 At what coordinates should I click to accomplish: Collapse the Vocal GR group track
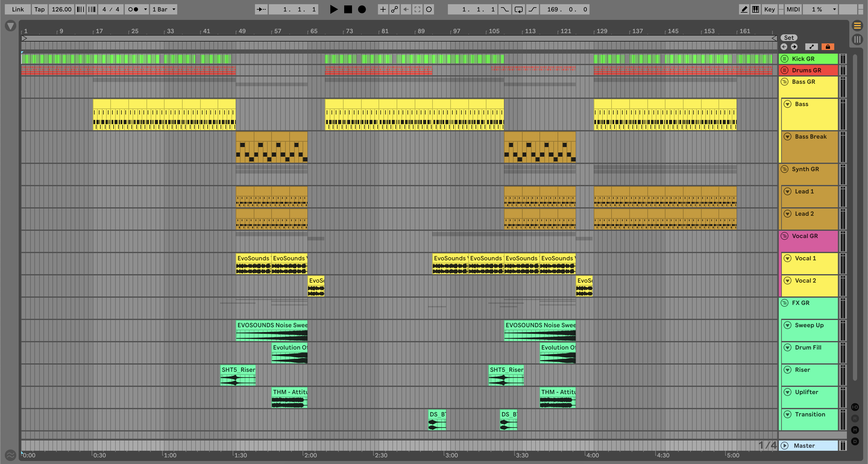click(785, 236)
